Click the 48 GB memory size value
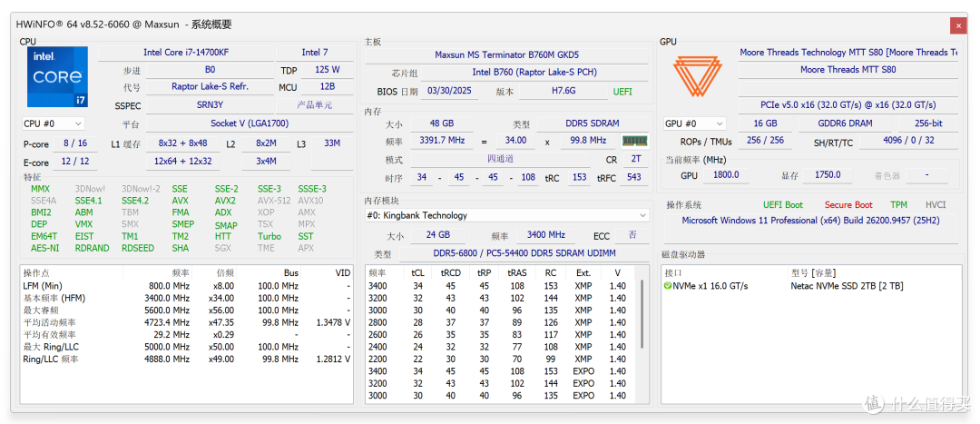The height and width of the screenshot is (424, 980). 441,123
